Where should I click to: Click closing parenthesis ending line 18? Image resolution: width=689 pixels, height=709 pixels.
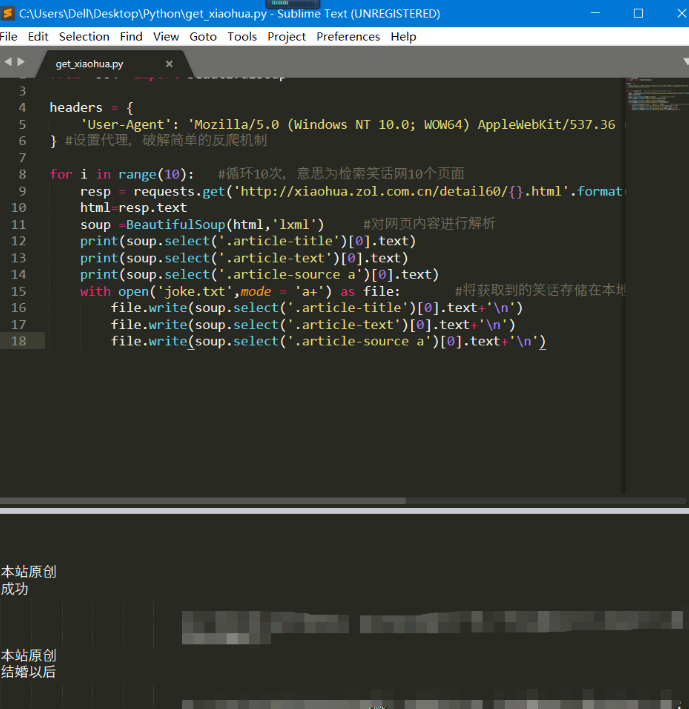(x=542, y=341)
